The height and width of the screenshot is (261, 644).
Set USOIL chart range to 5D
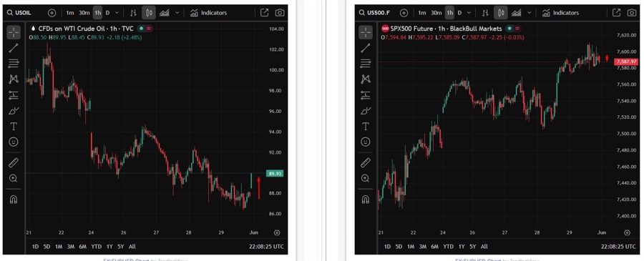tap(47, 247)
